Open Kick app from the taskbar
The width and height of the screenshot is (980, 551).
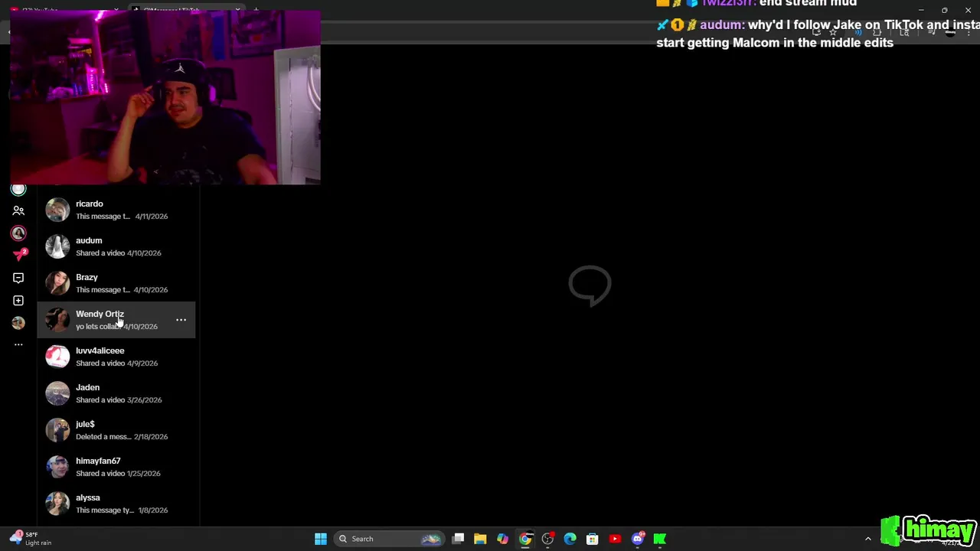(659, 539)
